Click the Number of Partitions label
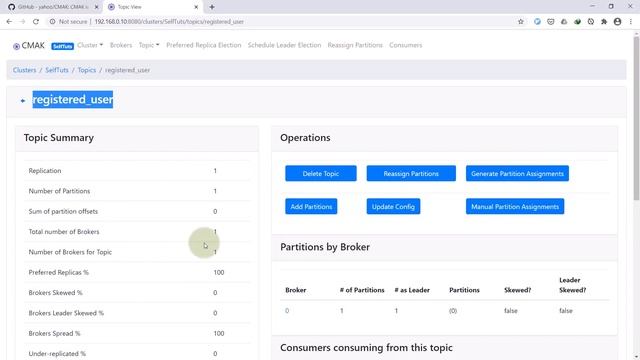This screenshot has height=360, width=640. coord(59,191)
